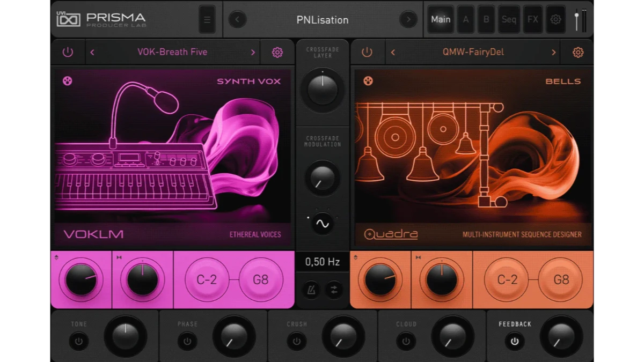
Task: Click the dice icon on Bells layer
Action: [x=368, y=81]
